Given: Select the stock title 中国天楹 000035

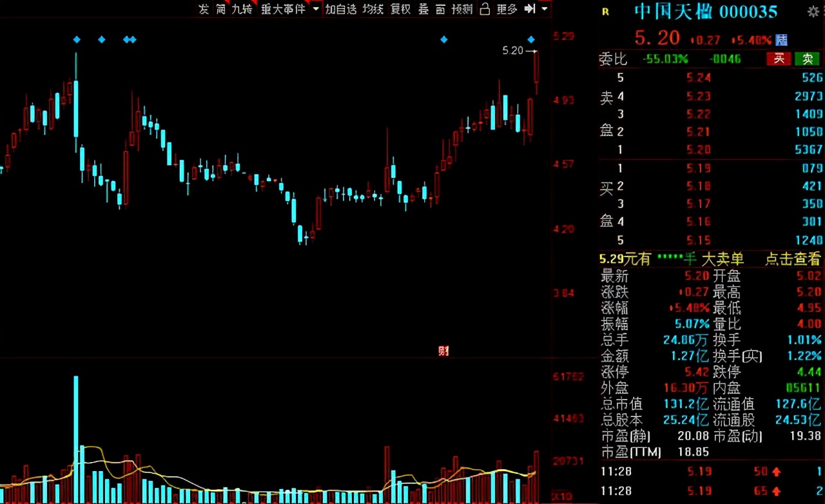Looking at the screenshot, I should point(706,12).
